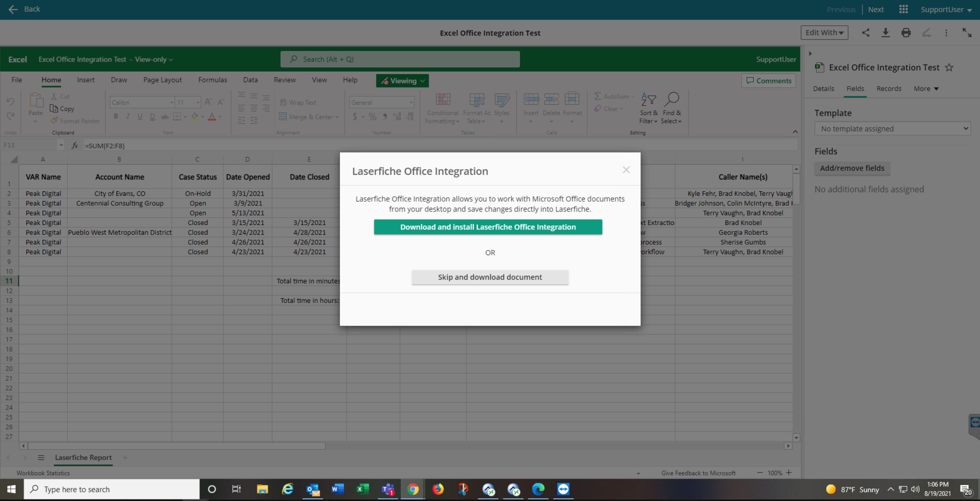This screenshot has width=980, height=501.
Task: Star the Excel Office Integration Test document
Action: [x=949, y=68]
